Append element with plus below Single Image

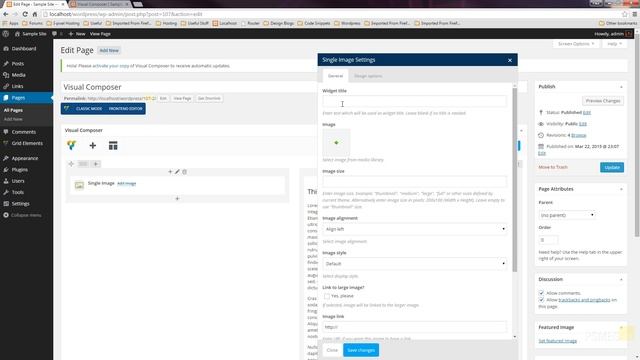[177, 198]
